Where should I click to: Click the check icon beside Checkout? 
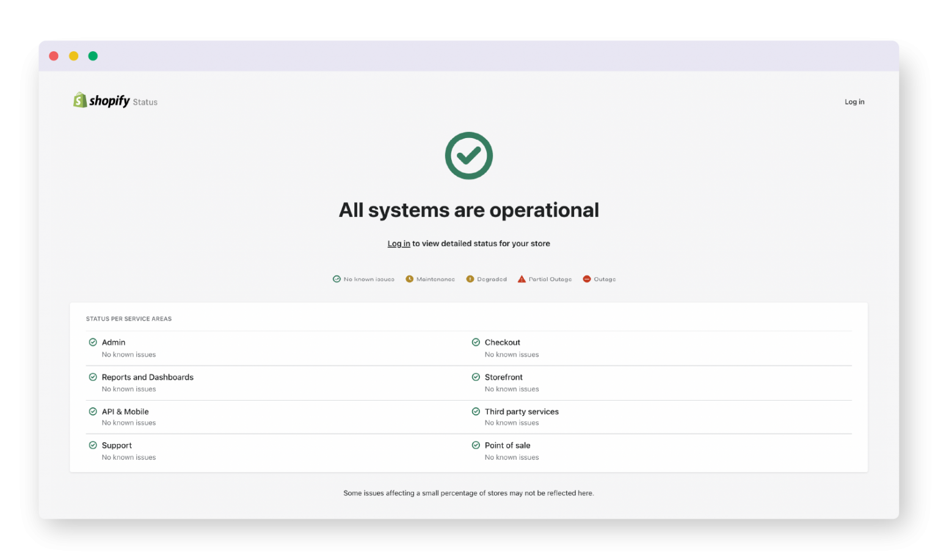tap(476, 342)
